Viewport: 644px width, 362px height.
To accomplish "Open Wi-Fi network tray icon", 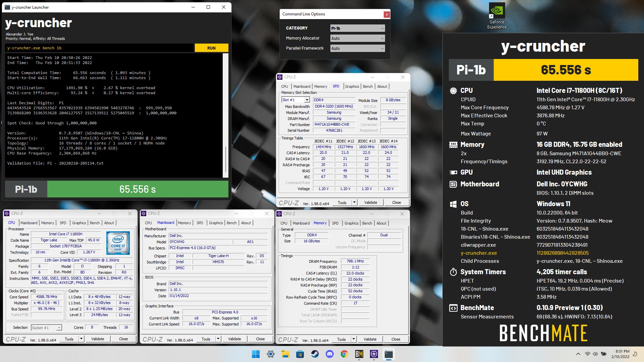I will pyautogui.click(x=587, y=354).
